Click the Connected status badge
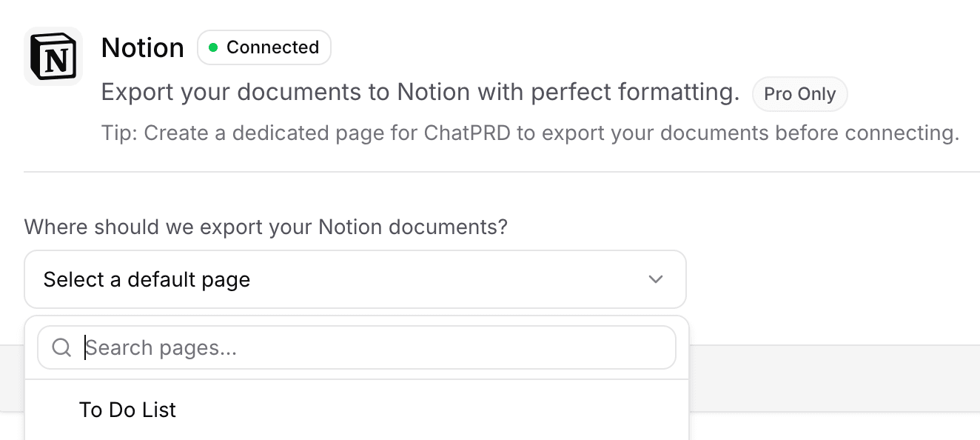 (x=264, y=47)
